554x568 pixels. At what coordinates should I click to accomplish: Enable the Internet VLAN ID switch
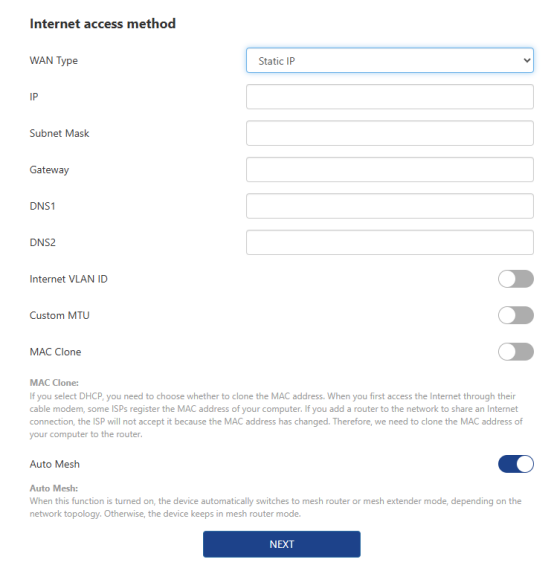pos(516,279)
